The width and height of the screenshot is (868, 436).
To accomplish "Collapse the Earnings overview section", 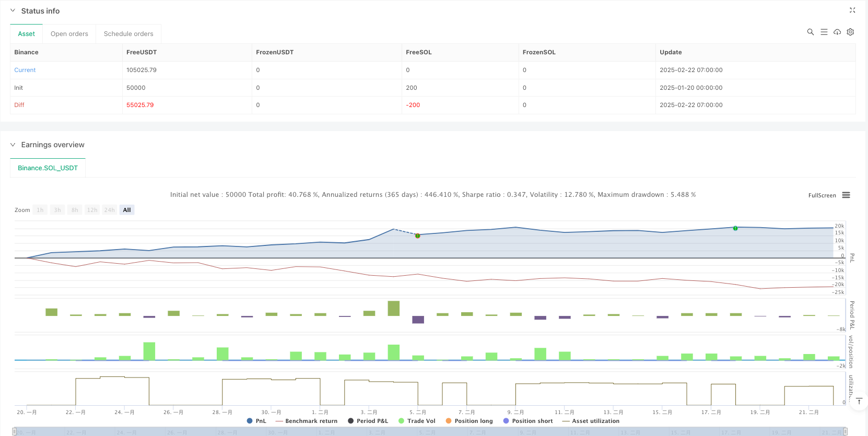I will (x=13, y=145).
